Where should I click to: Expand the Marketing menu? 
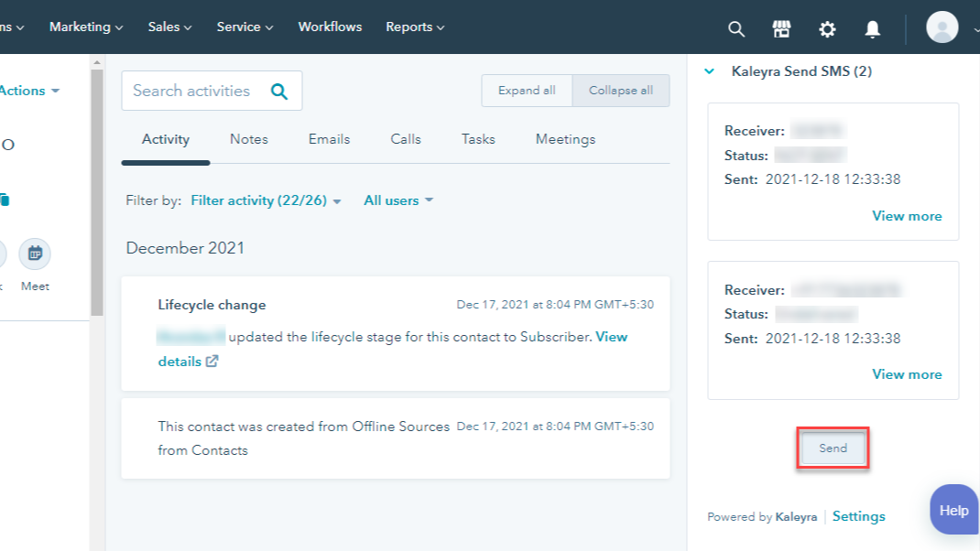(x=86, y=27)
